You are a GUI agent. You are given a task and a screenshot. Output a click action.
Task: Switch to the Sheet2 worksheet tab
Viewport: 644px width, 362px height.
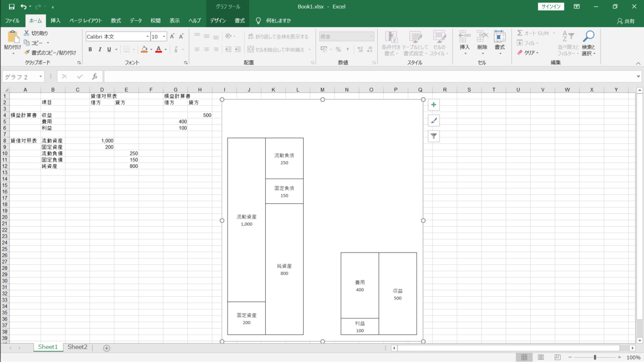77,347
